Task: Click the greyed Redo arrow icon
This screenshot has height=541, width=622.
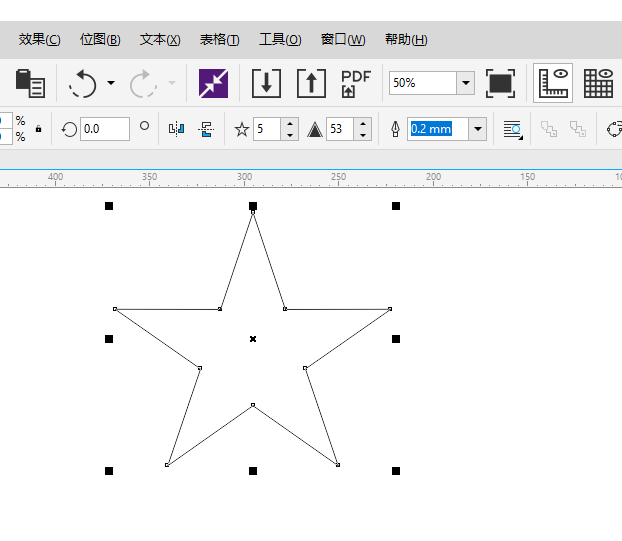Action: (143, 83)
